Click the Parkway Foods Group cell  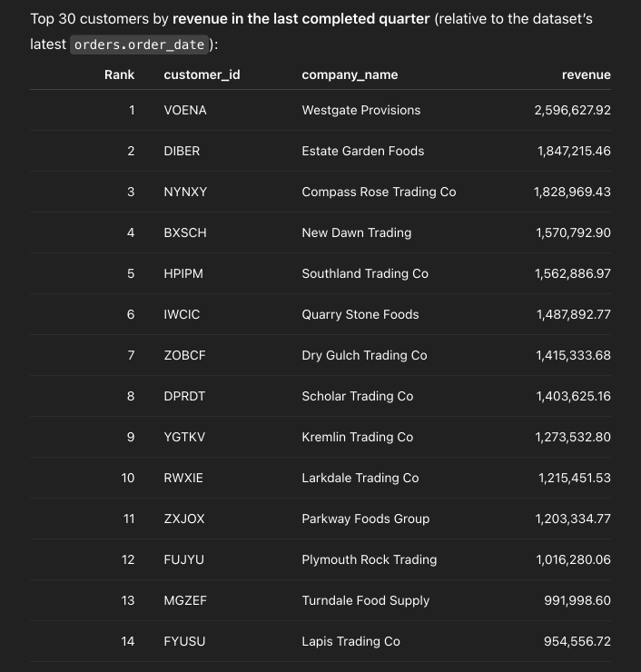pos(365,519)
